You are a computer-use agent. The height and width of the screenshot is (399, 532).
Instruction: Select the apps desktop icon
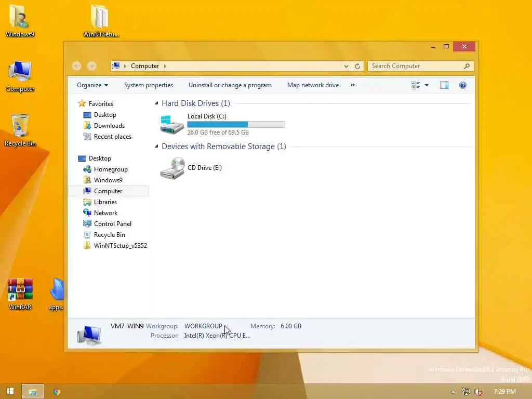click(56, 294)
